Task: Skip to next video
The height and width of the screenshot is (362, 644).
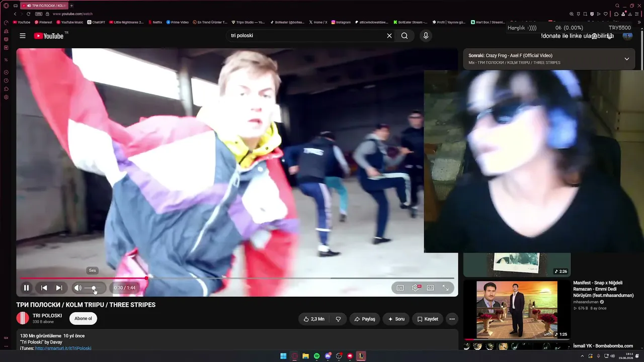Action: coord(59,288)
